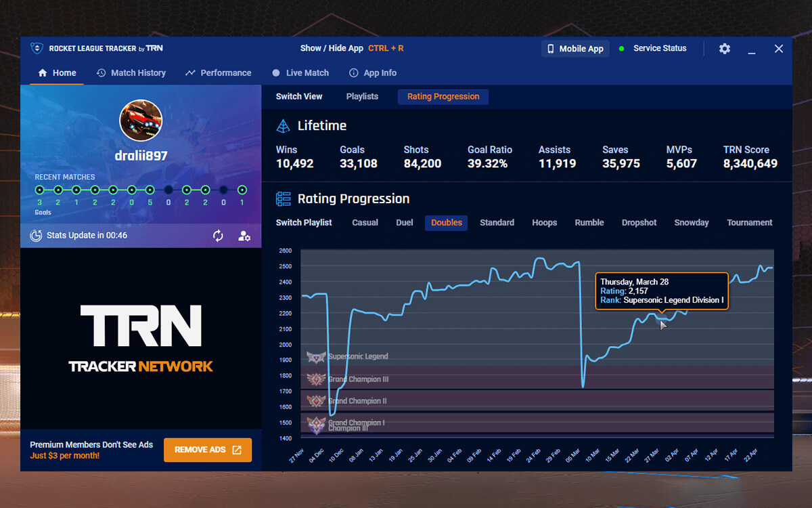Click the Service Status link

tap(660, 49)
